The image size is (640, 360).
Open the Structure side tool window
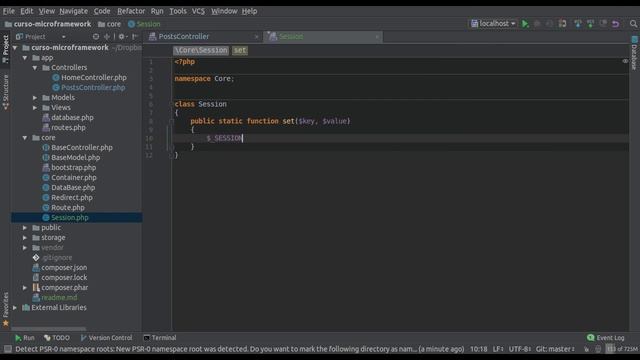[5, 93]
